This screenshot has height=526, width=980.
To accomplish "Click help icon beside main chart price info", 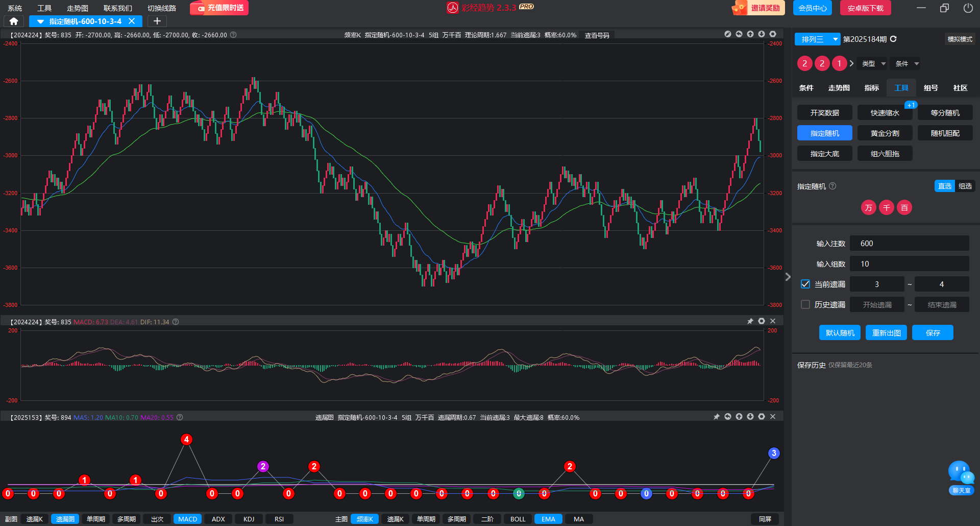I will tap(233, 35).
